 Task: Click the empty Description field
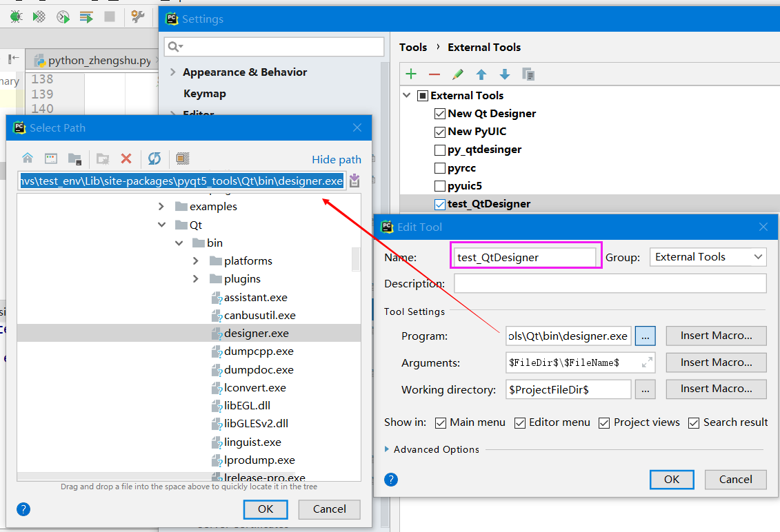pos(610,283)
